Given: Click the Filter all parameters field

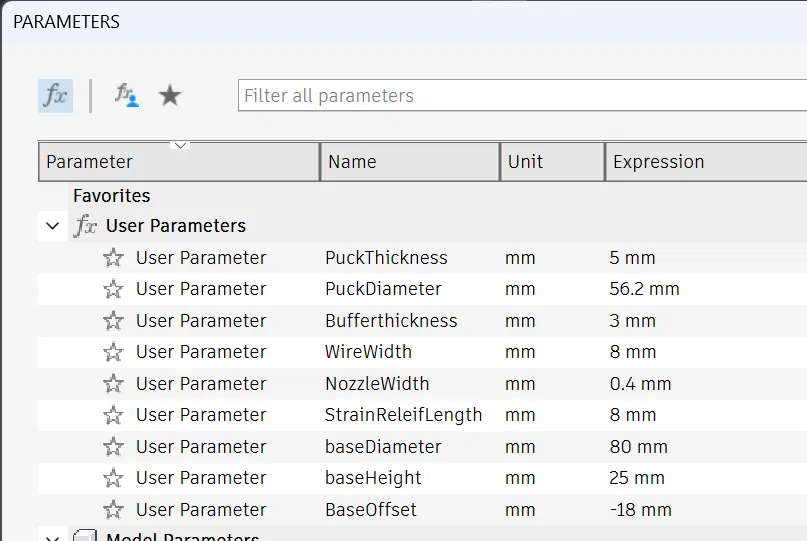Looking at the screenshot, I should click(x=520, y=96).
